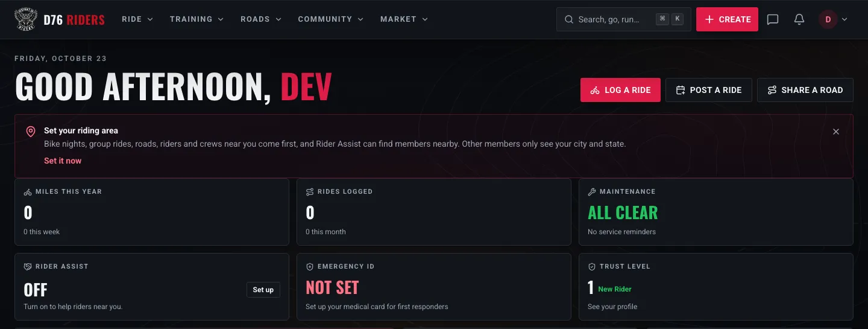The width and height of the screenshot is (868, 329).
Task: Click the location pin icon in banner
Action: click(31, 132)
